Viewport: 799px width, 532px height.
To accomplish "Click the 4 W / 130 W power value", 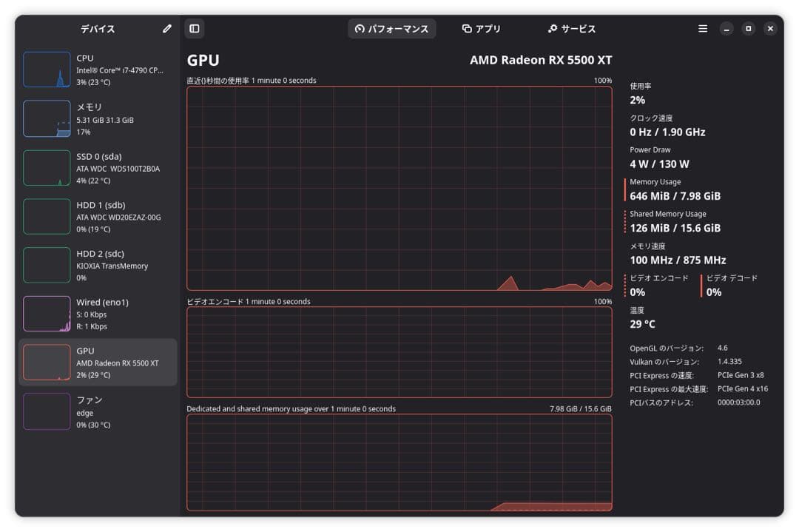I will point(659,164).
